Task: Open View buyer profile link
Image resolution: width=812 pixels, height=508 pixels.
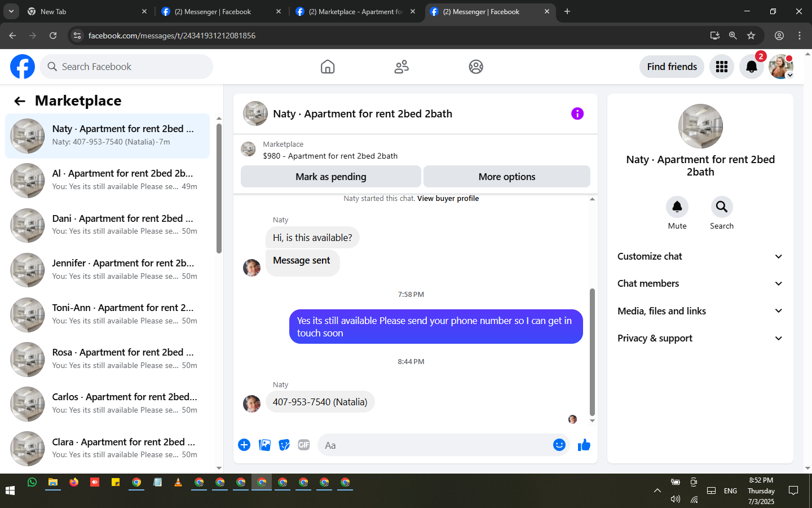Action: pos(448,199)
